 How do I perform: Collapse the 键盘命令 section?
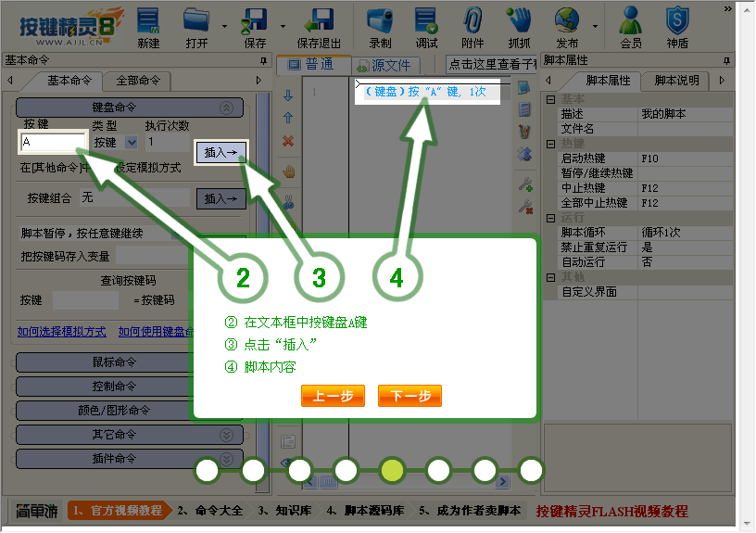[x=226, y=108]
